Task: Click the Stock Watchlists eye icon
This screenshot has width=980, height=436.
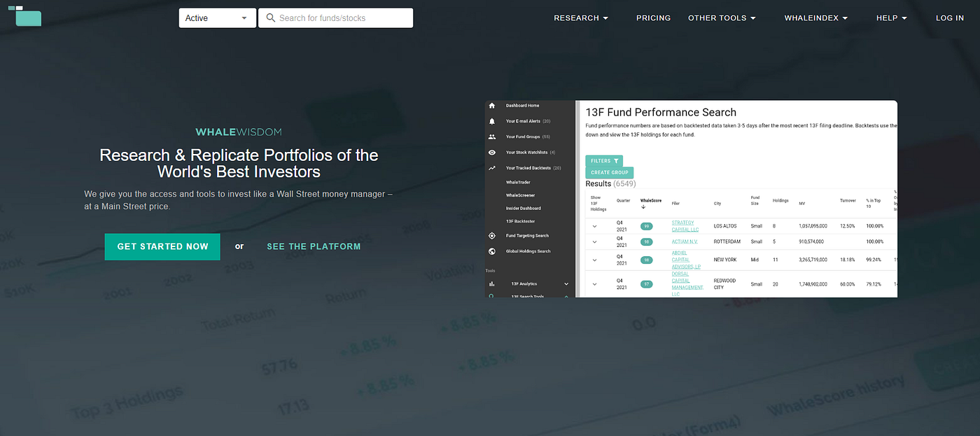Action: click(492, 153)
